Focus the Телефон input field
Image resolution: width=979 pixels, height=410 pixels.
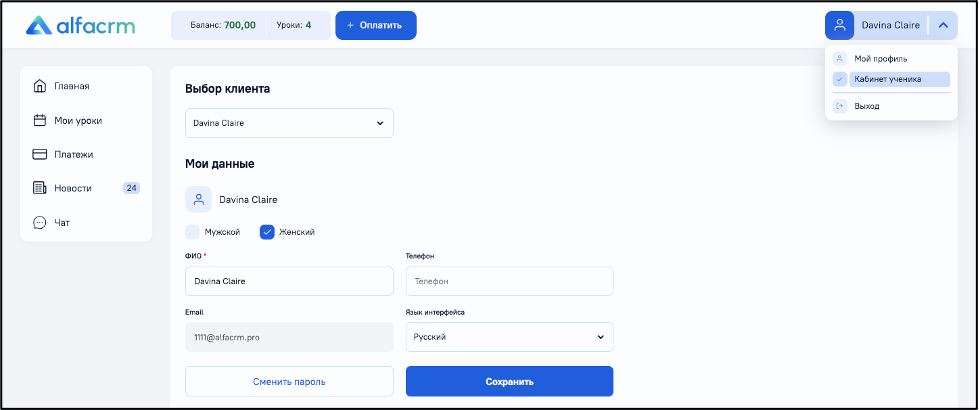pyautogui.click(x=509, y=281)
